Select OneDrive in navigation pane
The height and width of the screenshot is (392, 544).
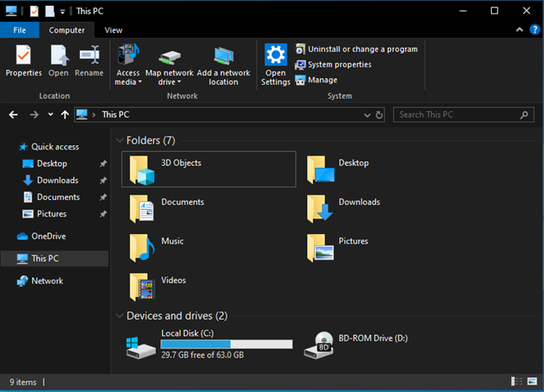click(41, 236)
